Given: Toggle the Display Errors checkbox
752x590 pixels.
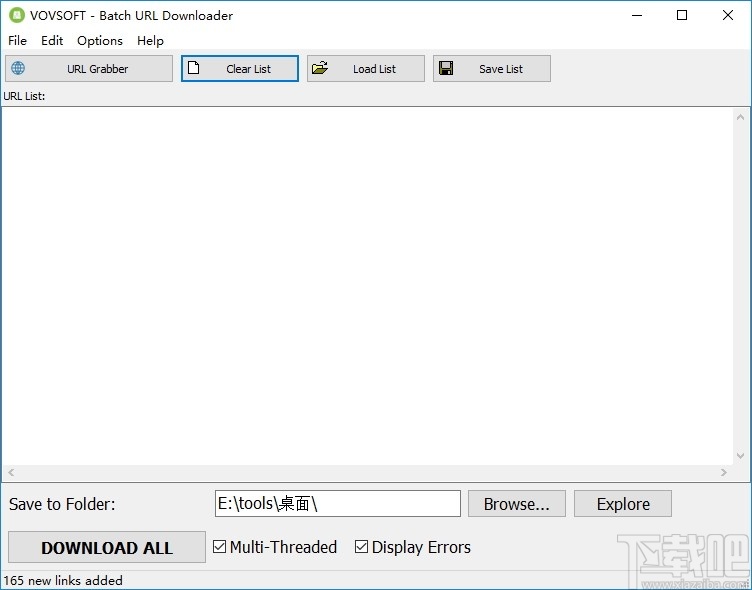Looking at the screenshot, I should click(x=361, y=546).
